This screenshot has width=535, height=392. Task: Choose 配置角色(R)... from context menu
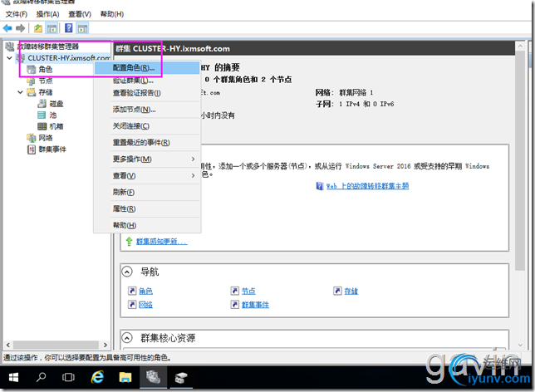pos(147,68)
